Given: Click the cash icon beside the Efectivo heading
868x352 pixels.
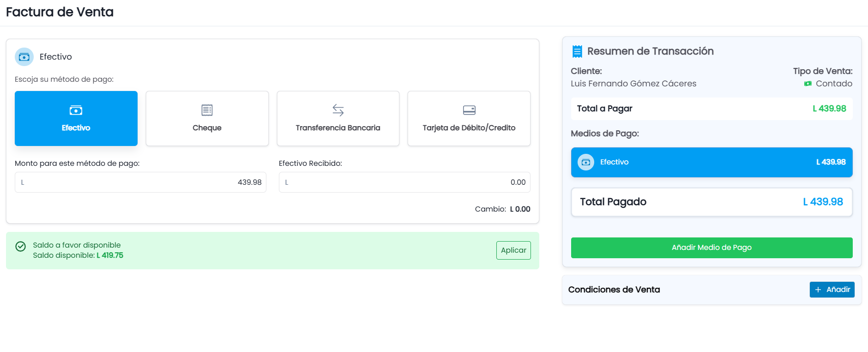Looking at the screenshot, I should [24, 57].
